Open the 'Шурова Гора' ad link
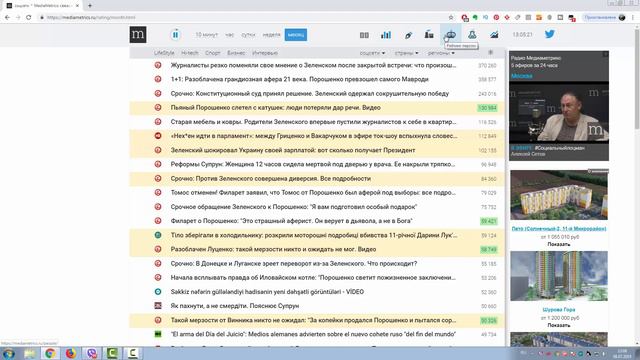 (559, 309)
